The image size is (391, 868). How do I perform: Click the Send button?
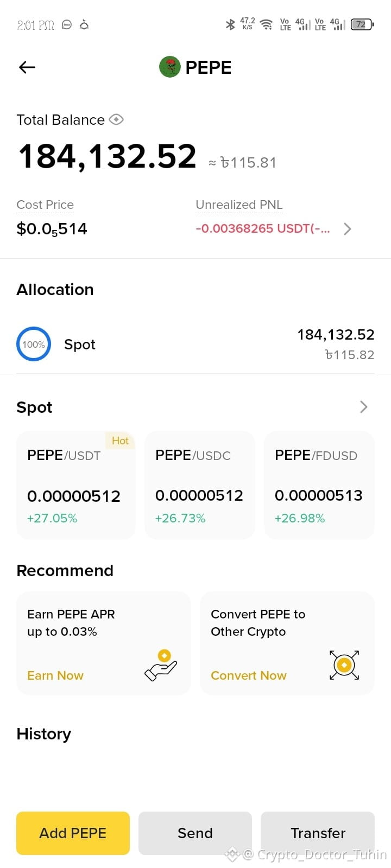click(195, 833)
